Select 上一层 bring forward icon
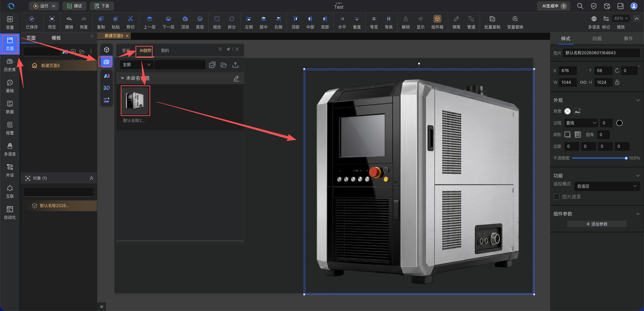Viewport: 644px width, 311px height. (150, 22)
